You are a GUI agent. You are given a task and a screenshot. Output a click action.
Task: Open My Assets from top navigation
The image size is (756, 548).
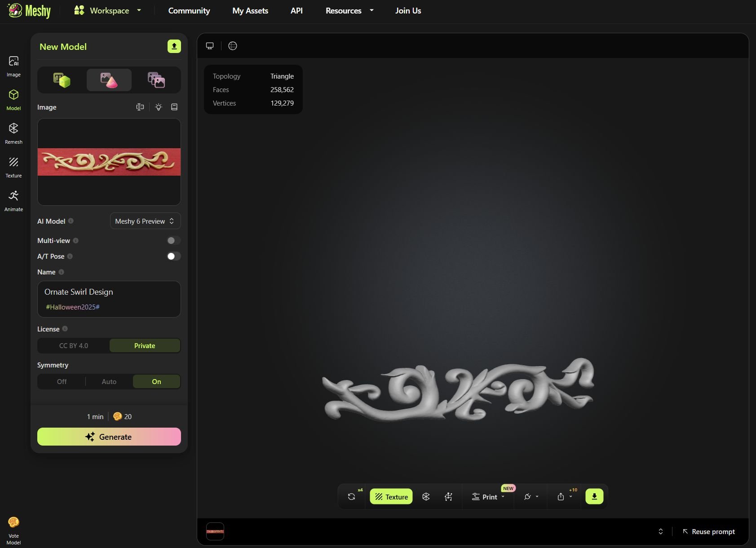(250, 11)
